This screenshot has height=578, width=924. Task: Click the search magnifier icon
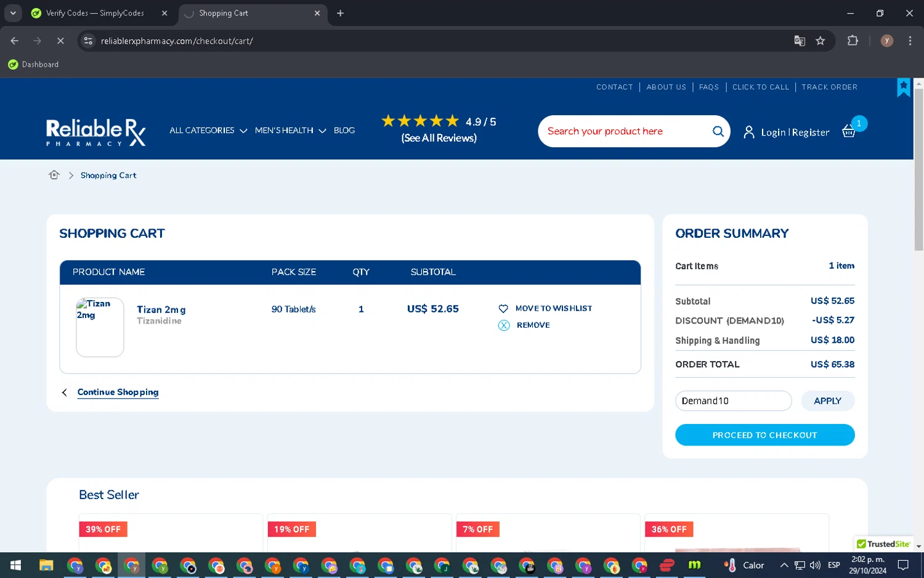(x=718, y=131)
